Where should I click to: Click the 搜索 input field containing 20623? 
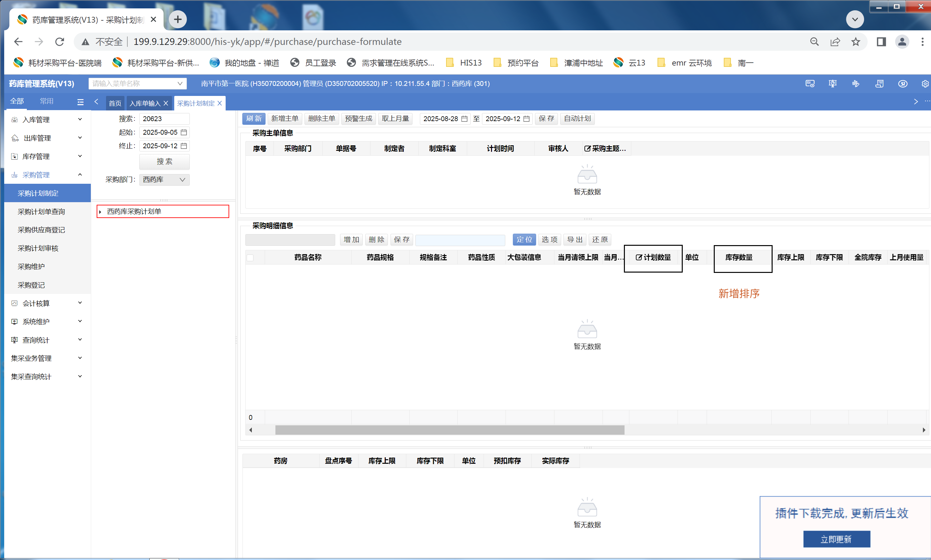pyautogui.click(x=164, y=119)
